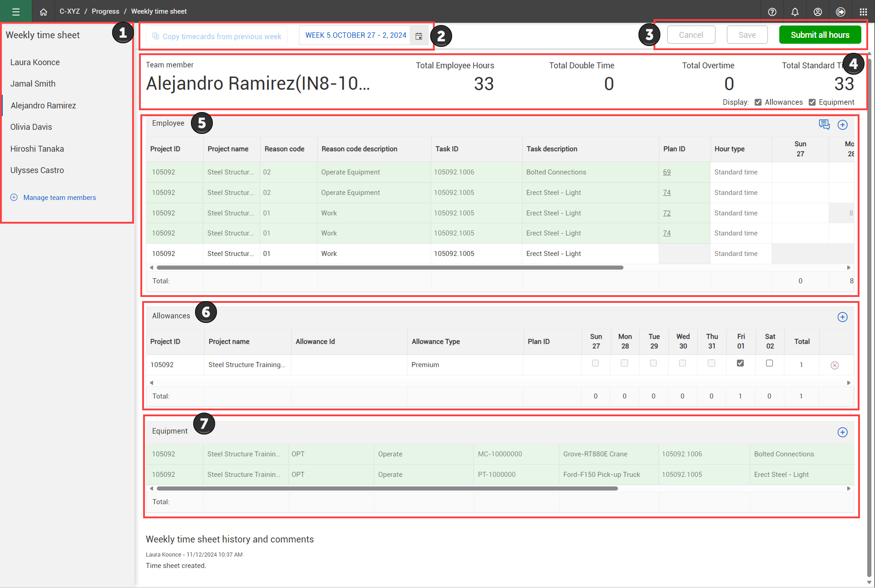Select Jamal Smith in team list
Image resolution: width=875 pixels, height=588 pixels.
pos(33,84)
